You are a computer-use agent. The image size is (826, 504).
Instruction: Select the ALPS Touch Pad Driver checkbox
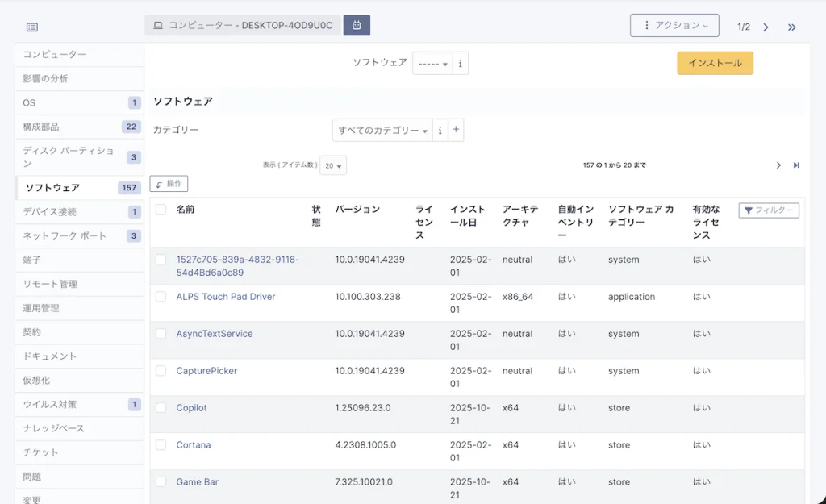coord(161,297)
